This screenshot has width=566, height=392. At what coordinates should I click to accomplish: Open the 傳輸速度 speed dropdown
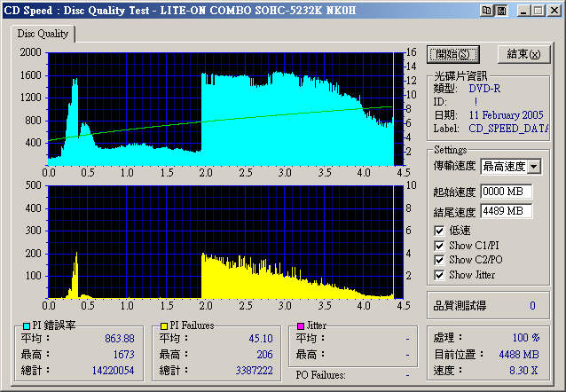pos(534,167)
